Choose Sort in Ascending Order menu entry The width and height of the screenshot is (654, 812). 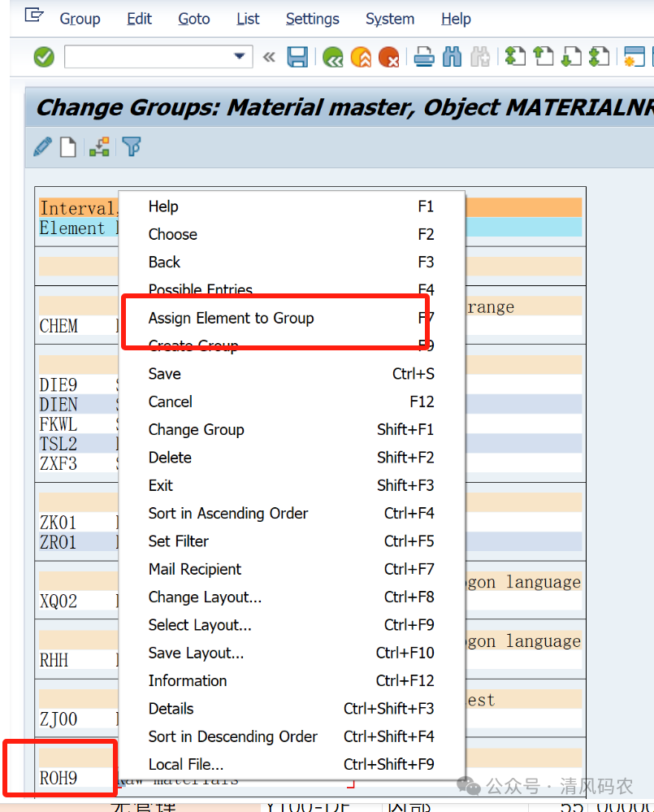pyautogui.click(x=227, y=514)
